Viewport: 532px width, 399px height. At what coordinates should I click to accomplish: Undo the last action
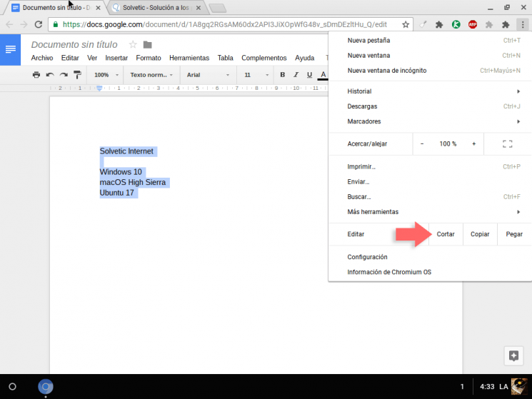click(x=50, y=74)
